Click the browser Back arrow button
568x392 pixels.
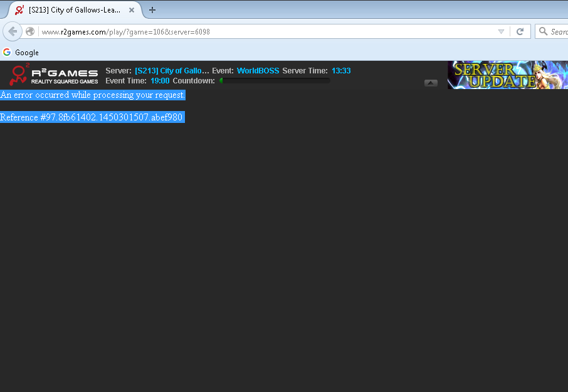pos(13,31)
